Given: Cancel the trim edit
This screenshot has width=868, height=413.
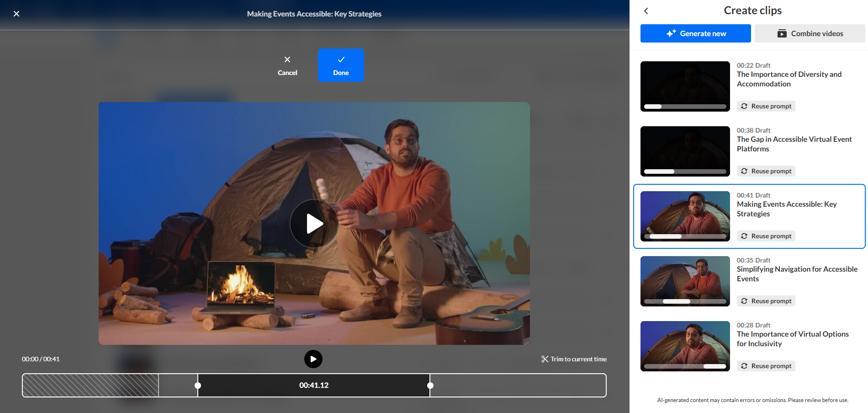Looking at the screenshot, I should [x=287, y=65].
